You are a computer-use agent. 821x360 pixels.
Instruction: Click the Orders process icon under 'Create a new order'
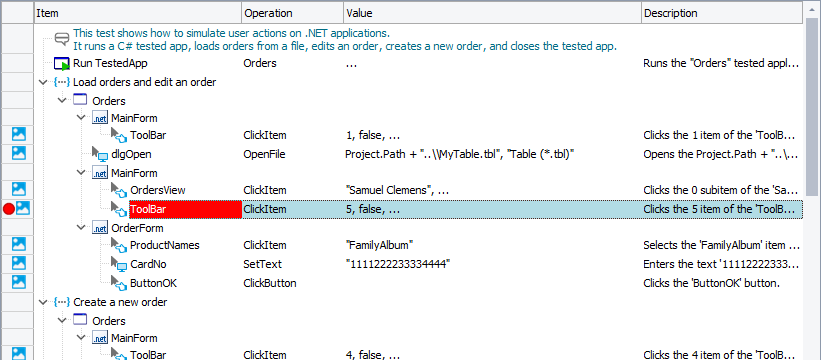(x=80, y=320)
